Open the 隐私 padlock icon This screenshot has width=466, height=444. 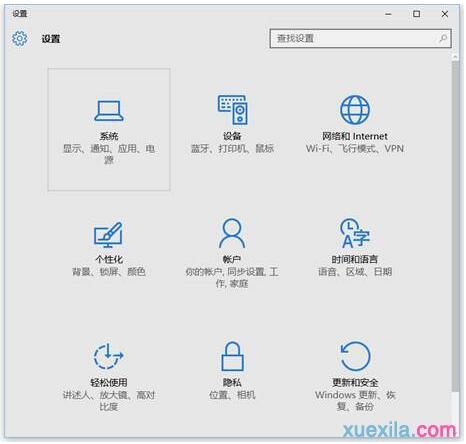[x=232, y=356]
